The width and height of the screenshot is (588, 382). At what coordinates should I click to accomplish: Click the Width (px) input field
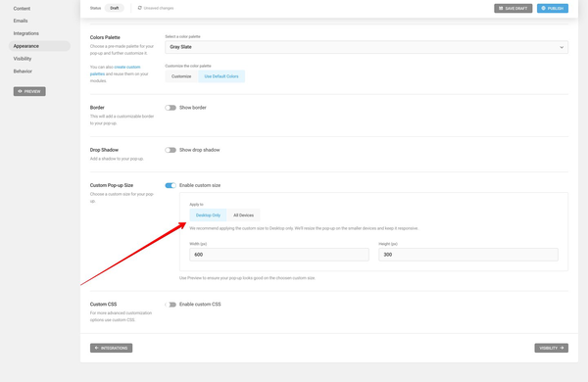click(279, 255)
